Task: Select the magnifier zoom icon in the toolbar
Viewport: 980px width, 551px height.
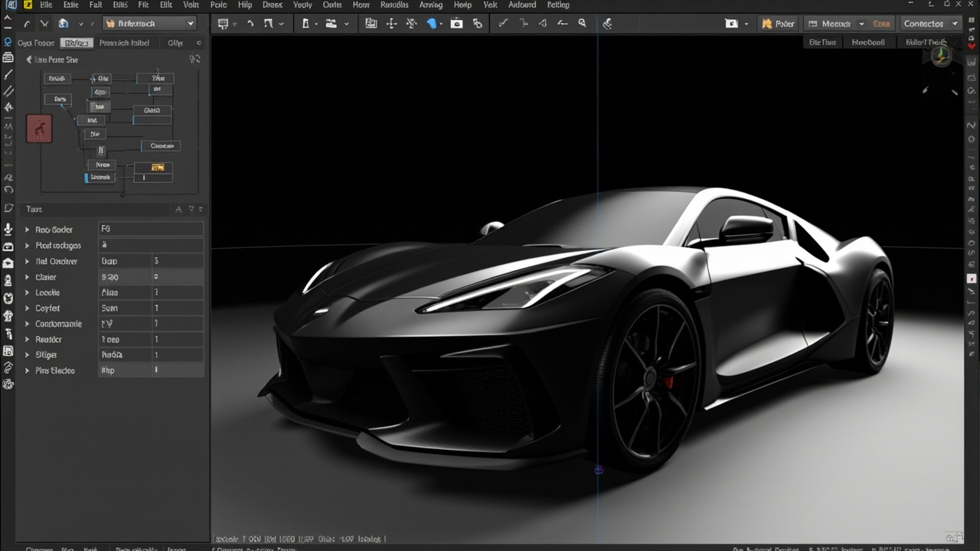Action: (x=582, y=24)
